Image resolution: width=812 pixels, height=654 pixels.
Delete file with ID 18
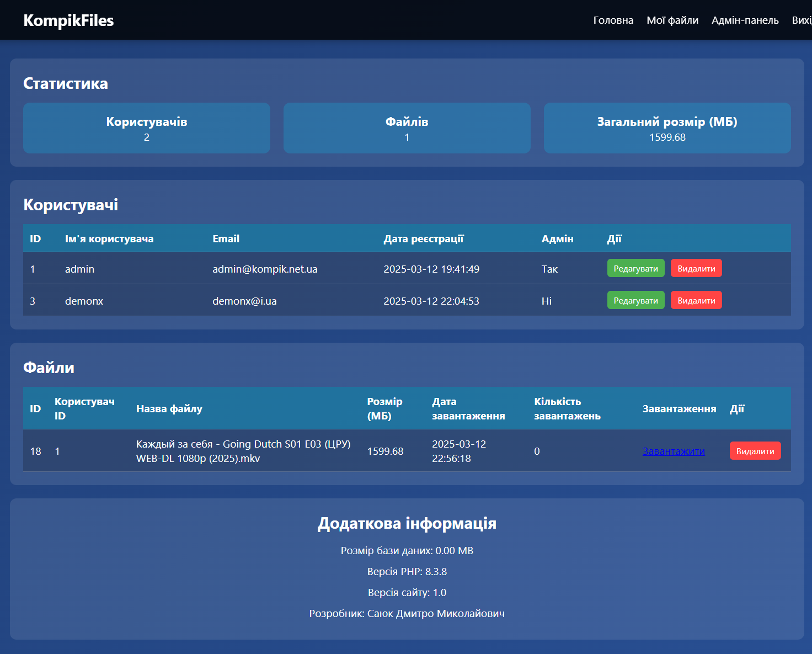pyautogui.click(x=755, y=451)
